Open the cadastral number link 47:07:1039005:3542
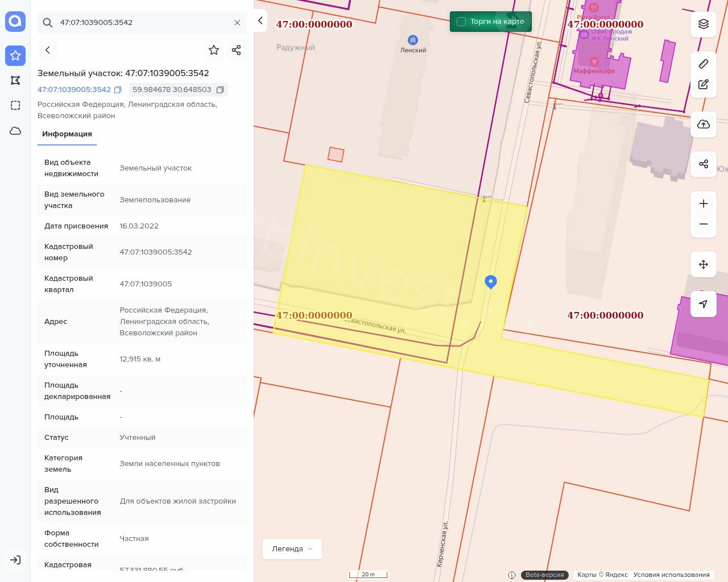 click(74, 90)
